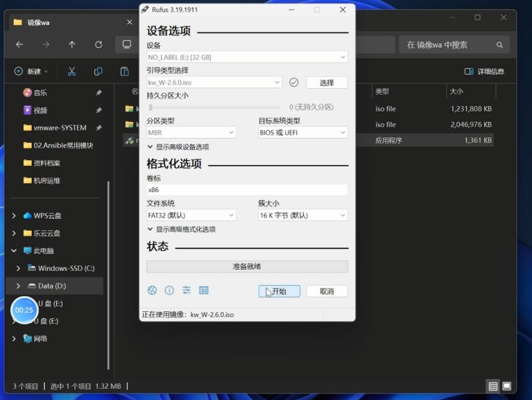Click the 准备就绪 progress bar

[248, 266]
